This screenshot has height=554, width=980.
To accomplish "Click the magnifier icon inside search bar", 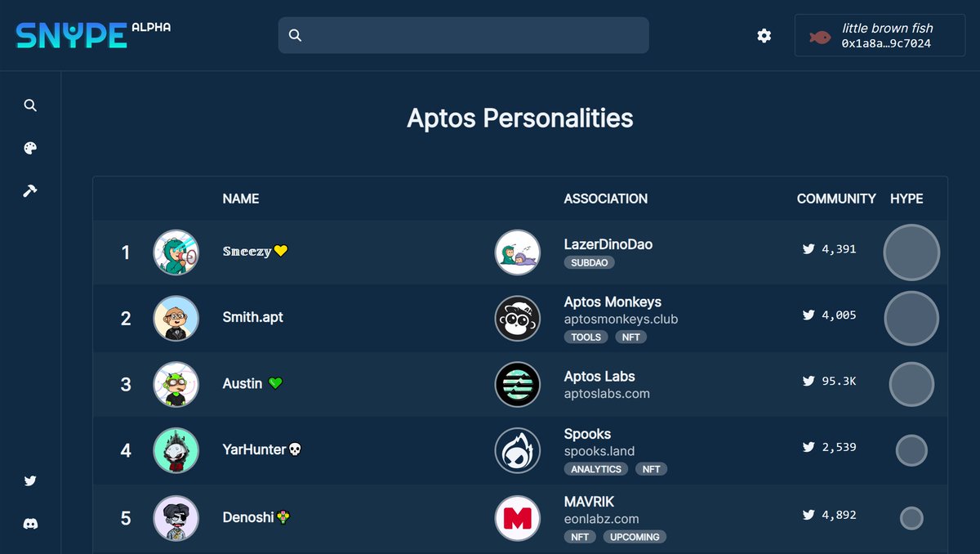I will (296, 35).
